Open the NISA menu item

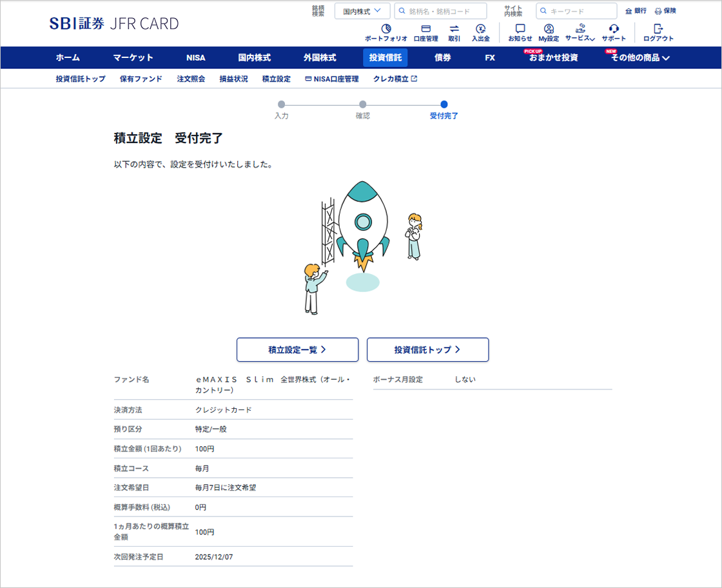[195, 57]
